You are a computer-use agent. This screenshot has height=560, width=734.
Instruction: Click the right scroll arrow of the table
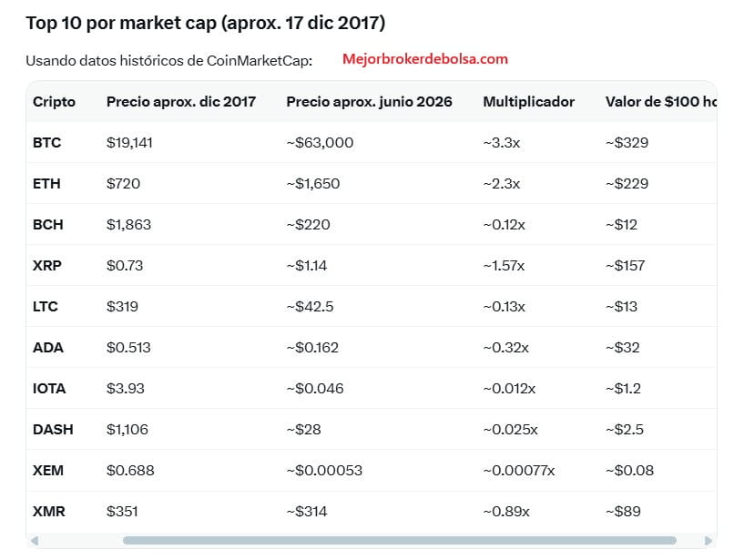[709, 541]
